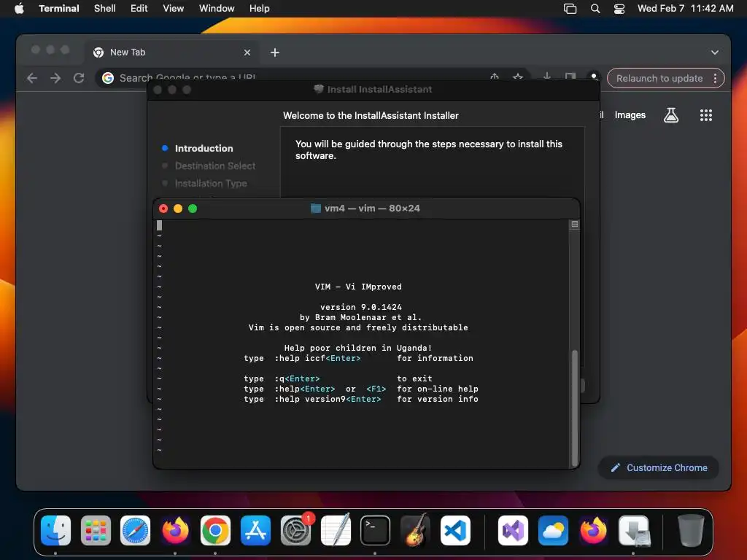This screenshot has width=747, height=560.
Task: Select Introduction step in installer sidebar
Action: click(x=204, y=148)
